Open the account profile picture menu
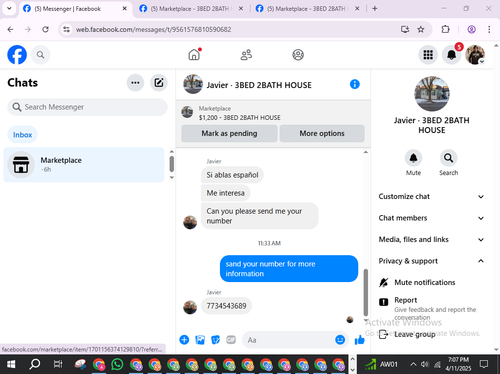Viewport: 500px width, 374px height. click(x=475, y=55)
